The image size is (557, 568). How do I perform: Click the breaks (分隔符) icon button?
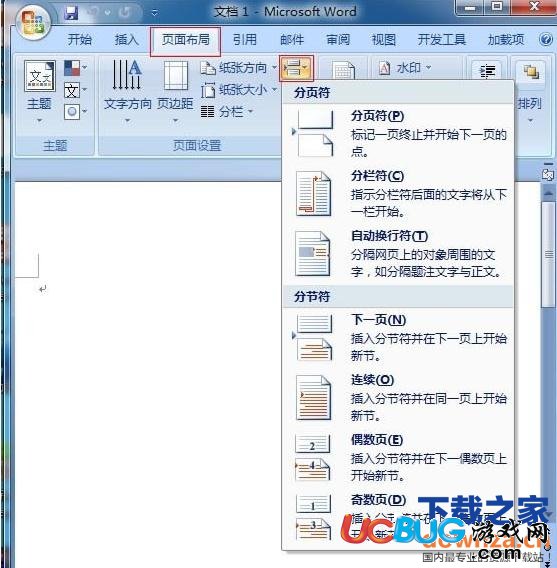coord(296,68)
